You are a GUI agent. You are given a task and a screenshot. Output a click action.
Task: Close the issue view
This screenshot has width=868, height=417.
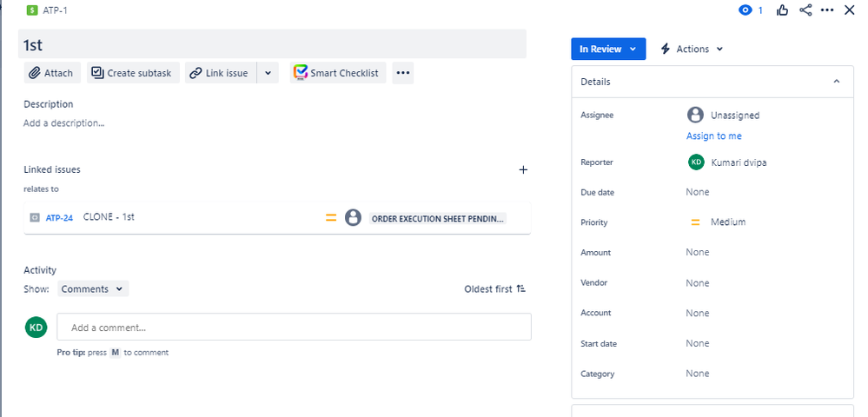pyautogui.click(x=849, y=10)
